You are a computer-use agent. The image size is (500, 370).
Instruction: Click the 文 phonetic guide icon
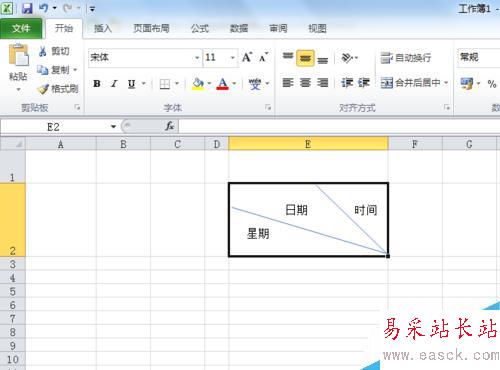pyautogui.click(x=255, y=84)
